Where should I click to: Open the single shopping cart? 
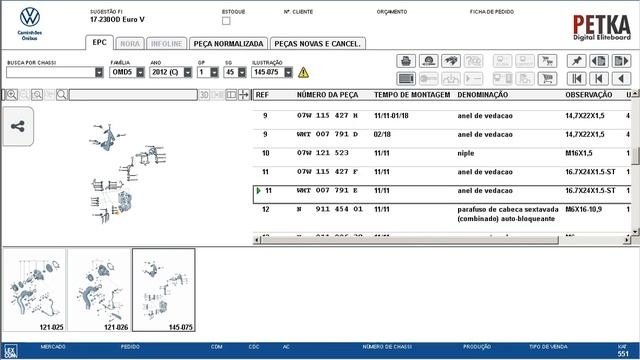click(547, 78)
